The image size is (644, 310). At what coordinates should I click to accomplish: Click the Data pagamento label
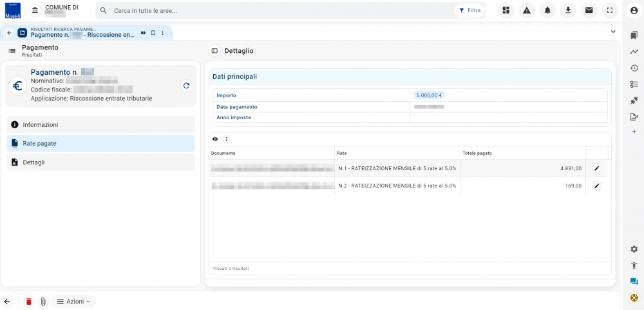coord(237,107)
